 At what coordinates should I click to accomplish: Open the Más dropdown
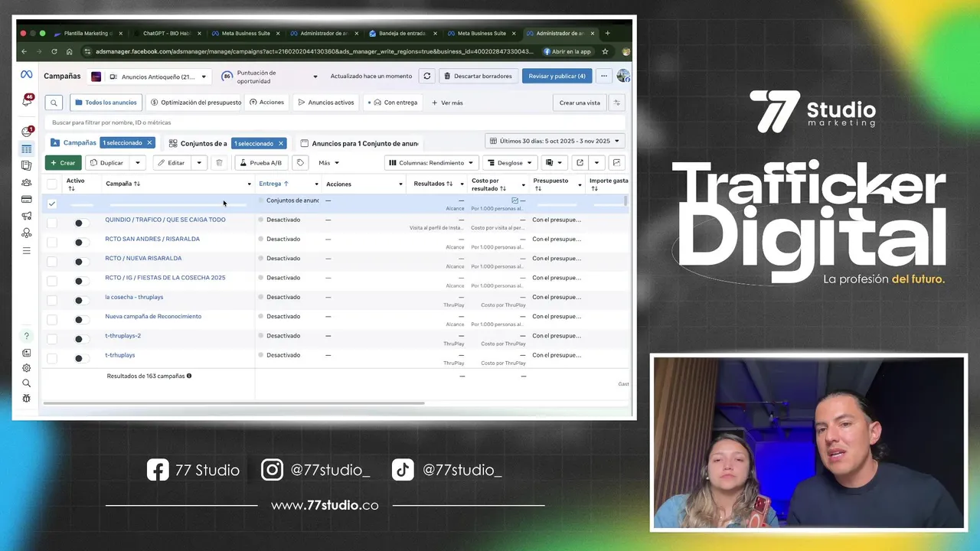coord(329,163)
